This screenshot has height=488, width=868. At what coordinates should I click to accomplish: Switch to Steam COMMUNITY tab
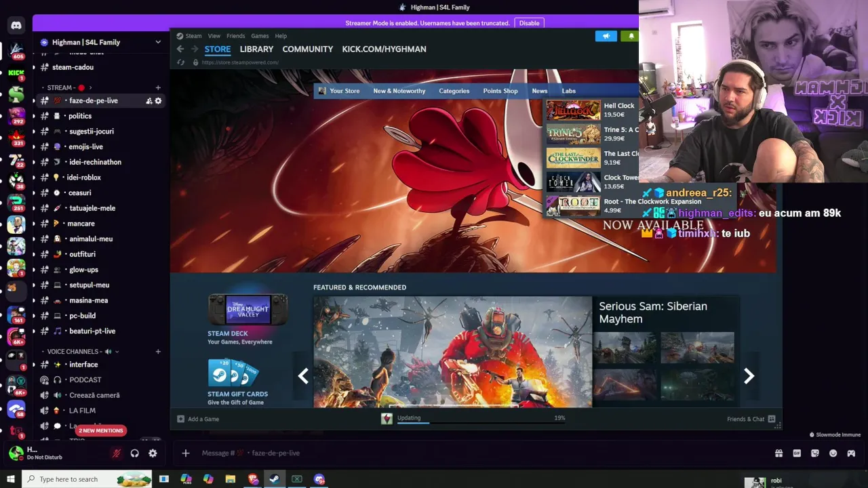coord(308,49)
